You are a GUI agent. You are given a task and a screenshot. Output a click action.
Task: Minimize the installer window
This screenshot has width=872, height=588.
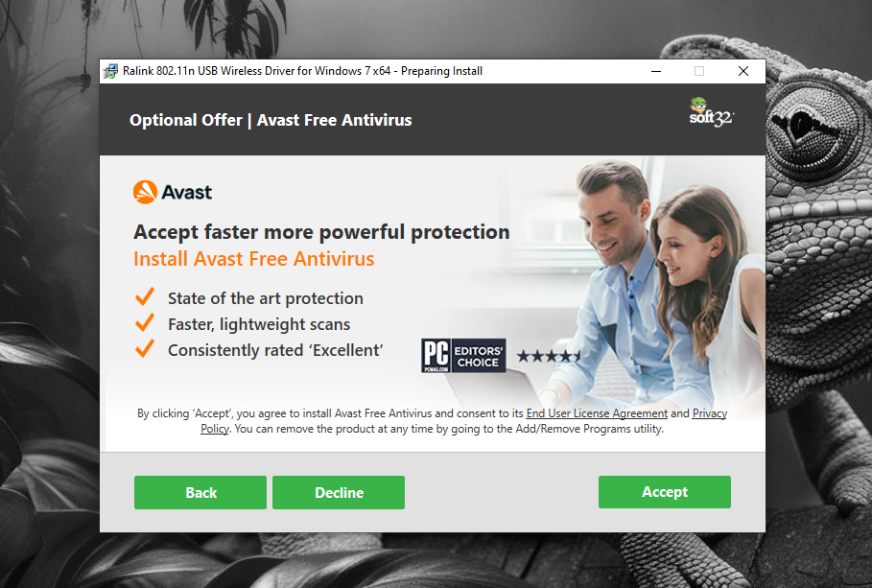pos(656,71)
